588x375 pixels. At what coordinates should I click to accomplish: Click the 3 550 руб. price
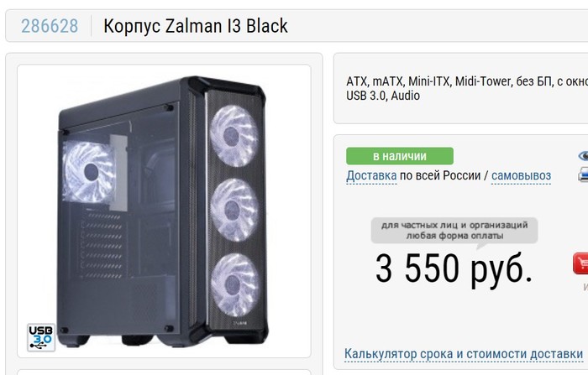pos(454,268)
